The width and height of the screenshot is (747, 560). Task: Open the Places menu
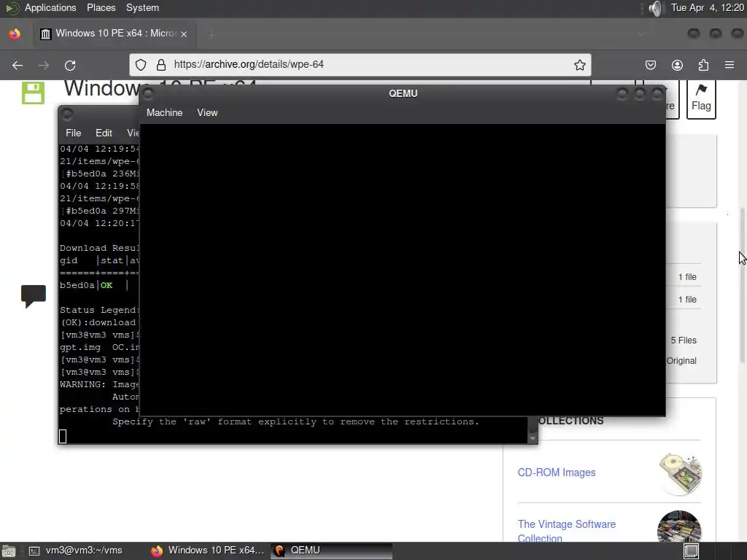pos(101,7)
